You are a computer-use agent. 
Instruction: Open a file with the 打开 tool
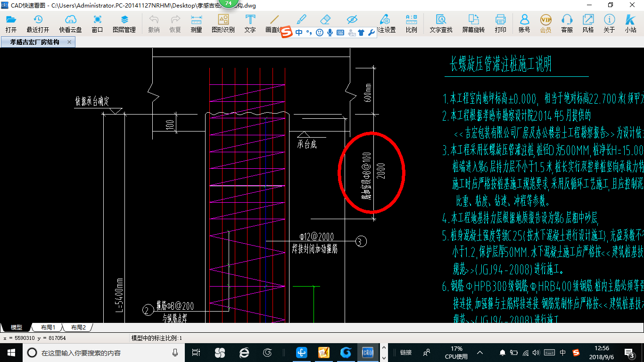coord(11,23)
